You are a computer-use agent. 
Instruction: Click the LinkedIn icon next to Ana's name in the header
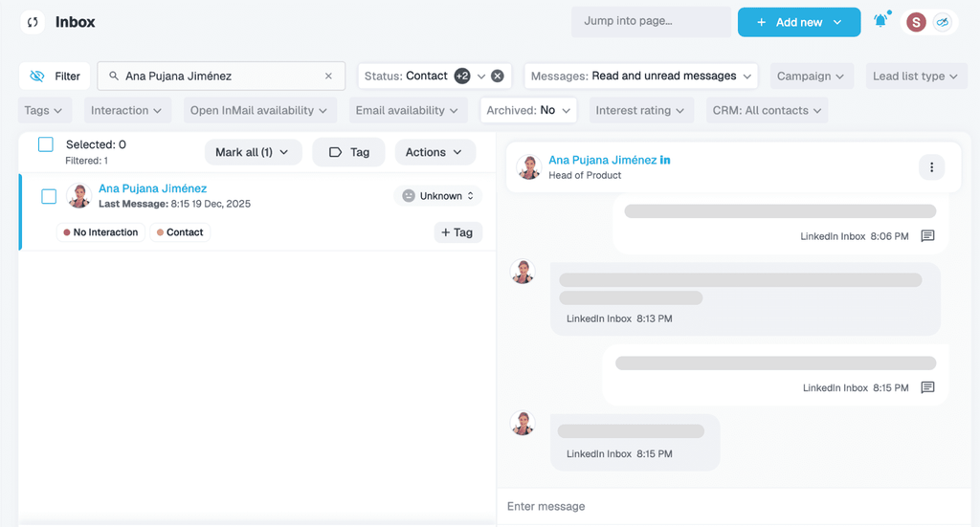point(665,160)
